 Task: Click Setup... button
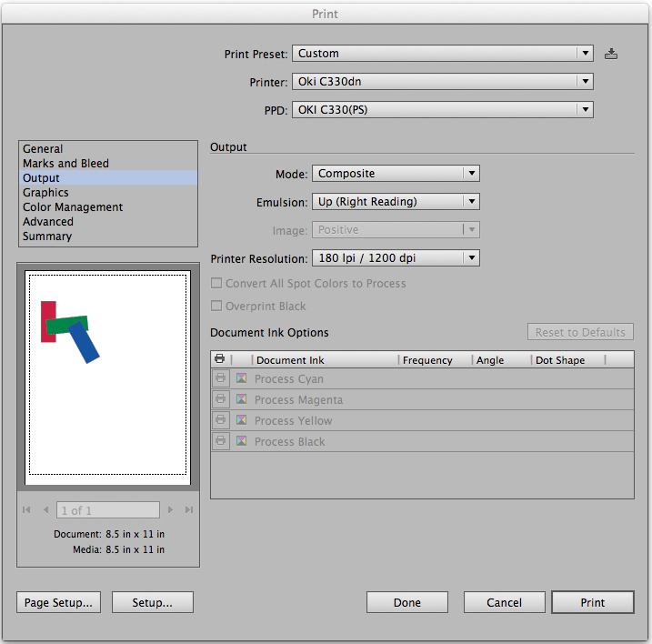[x=153, y=602]
